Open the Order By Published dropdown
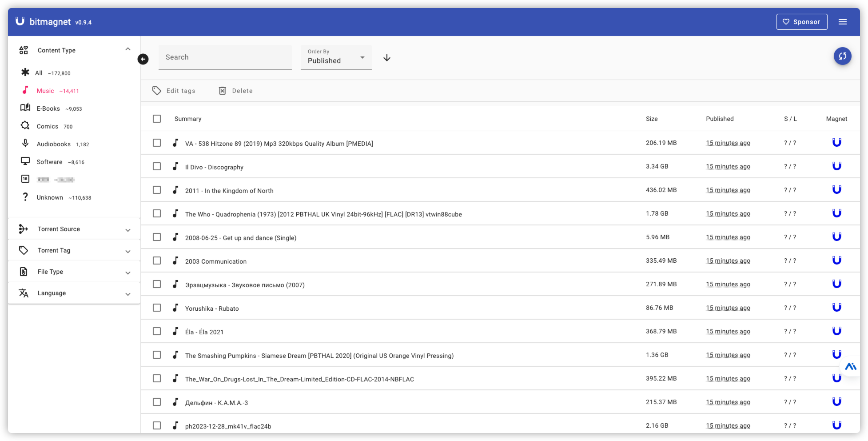Screen dimensions: 868x441 coord(336,57)
